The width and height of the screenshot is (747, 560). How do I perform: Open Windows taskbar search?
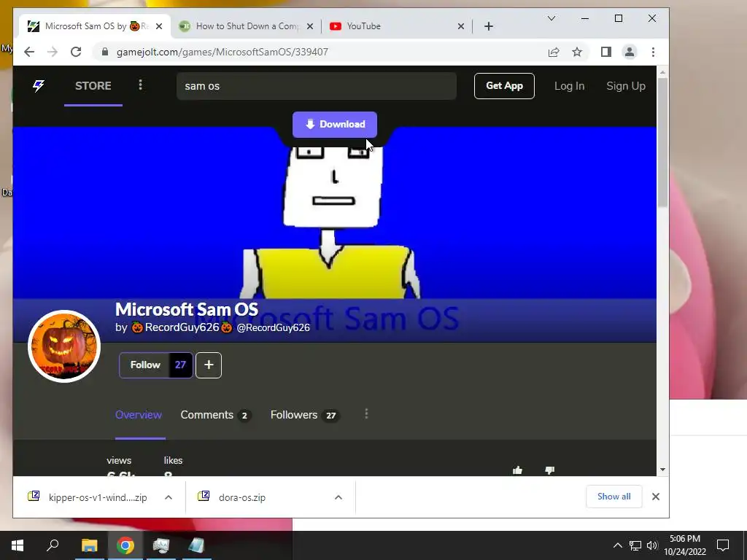(53, 545)
